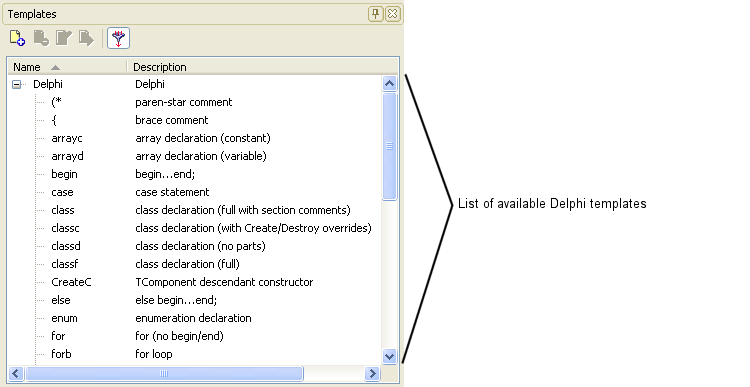Click 'array declaration (constant)' description
Image resolution: width=750 pixels, height=387 pixels.
click(203, 138)
